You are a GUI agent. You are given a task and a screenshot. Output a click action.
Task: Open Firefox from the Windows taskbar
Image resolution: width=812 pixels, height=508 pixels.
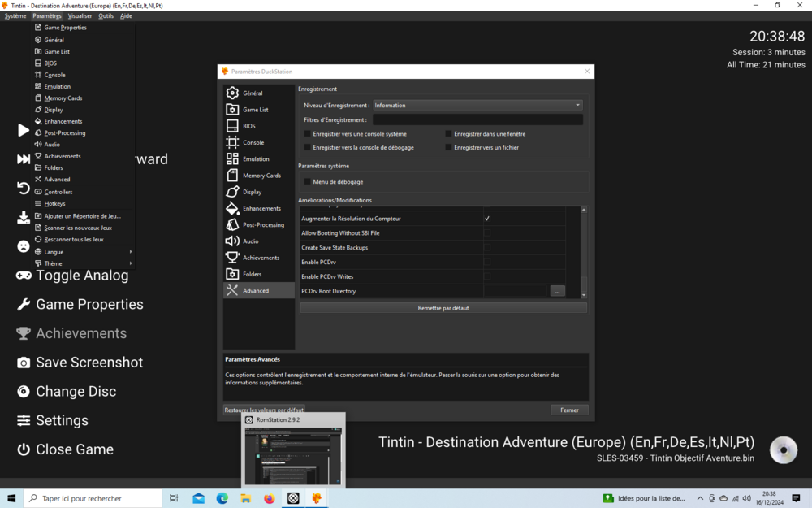point(270,498)
